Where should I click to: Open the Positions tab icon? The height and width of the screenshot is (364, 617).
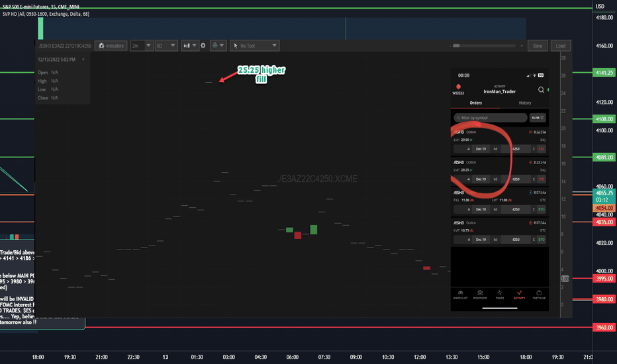tap(480, 295)
